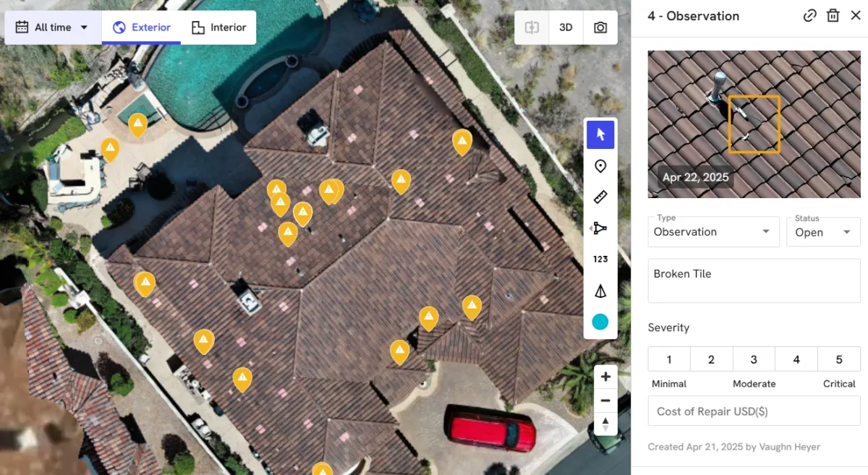Viewport: 868px width, 475px height.
Task: Select the 123 count tool
Action: (x=600, y=260)
